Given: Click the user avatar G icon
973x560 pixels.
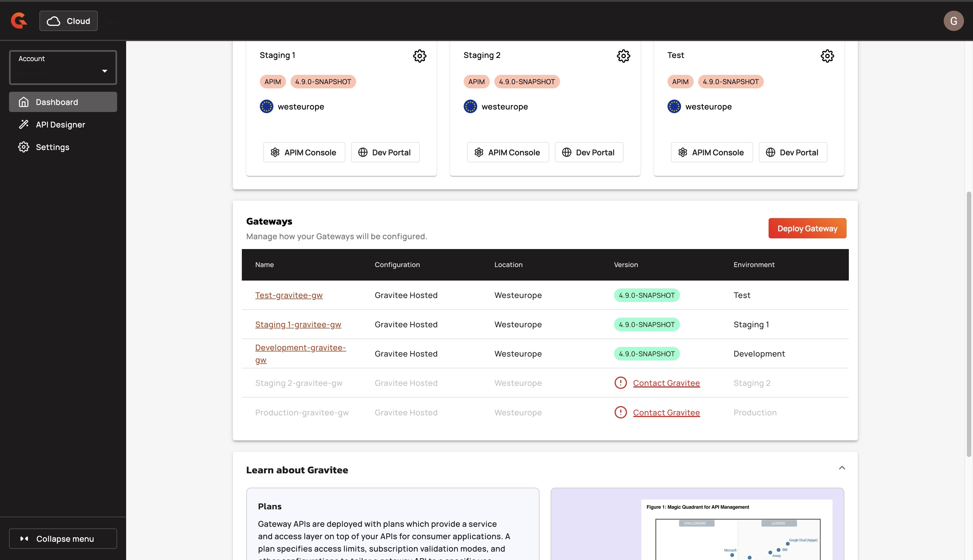Looking at the screenshot, I should tap(953, 21).
